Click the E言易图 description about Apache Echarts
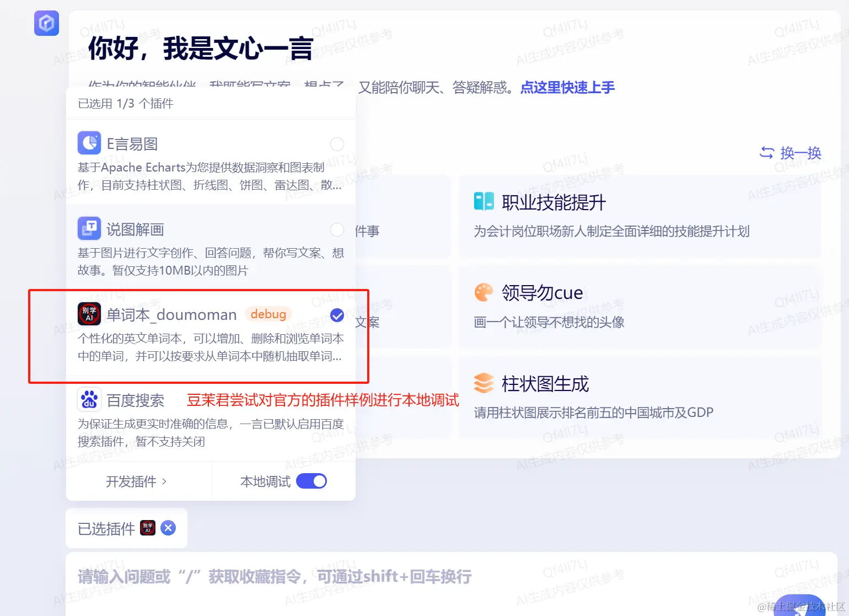Image resolution: width=849 pixels, height=616 pixels. click(x=210, y=176)
